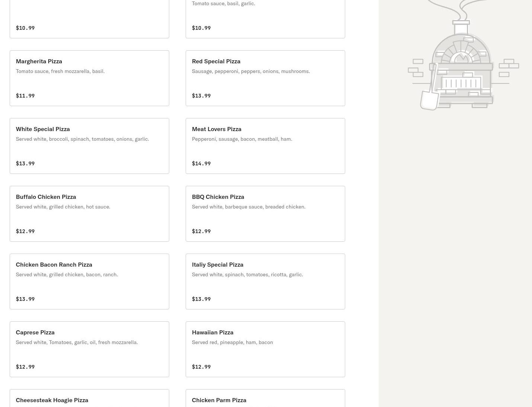Click the $11.99 price of Margherita Pizza
The height and width of the screenshot is (407, 532).
[25, 96]
